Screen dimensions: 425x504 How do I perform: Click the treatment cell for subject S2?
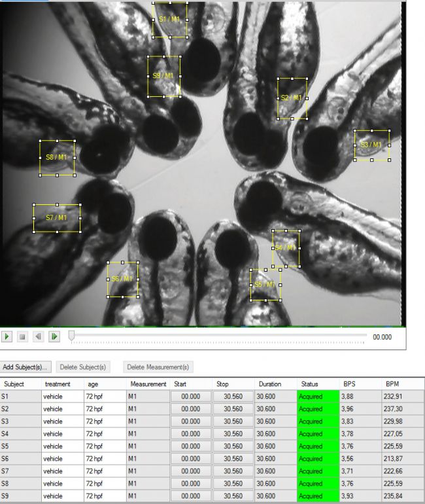[x=62, y=409]
